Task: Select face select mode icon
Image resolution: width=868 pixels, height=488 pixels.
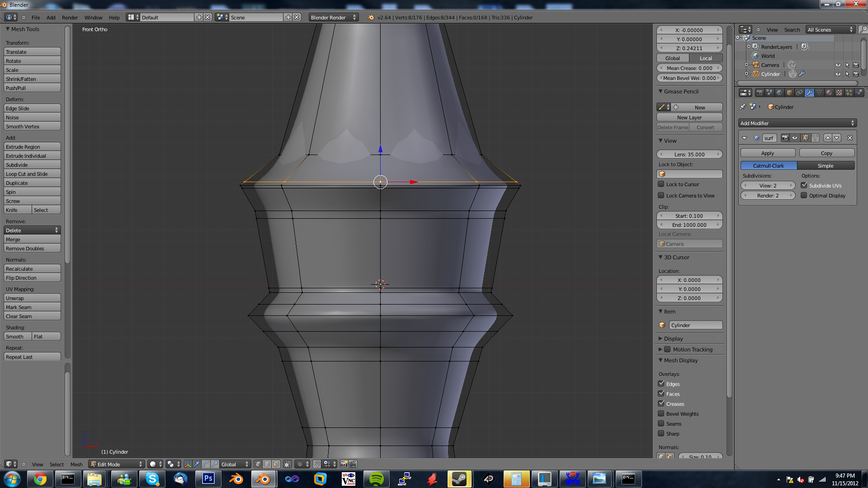Action: (276, 464)
